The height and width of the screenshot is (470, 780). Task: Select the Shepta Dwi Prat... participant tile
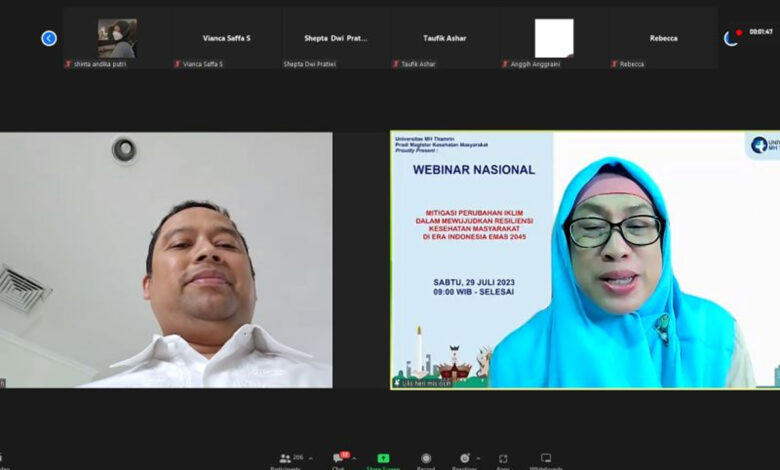[x=336, y=38]
